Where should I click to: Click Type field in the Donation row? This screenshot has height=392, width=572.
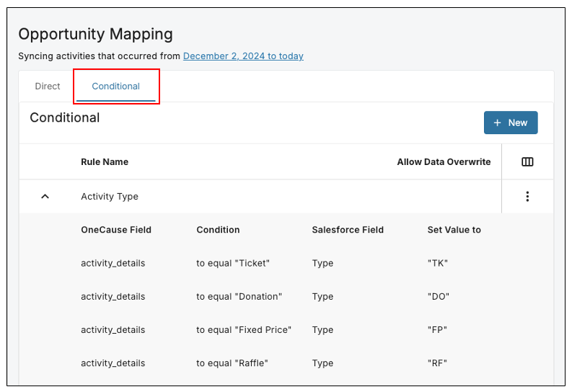[x=322, y=297]
